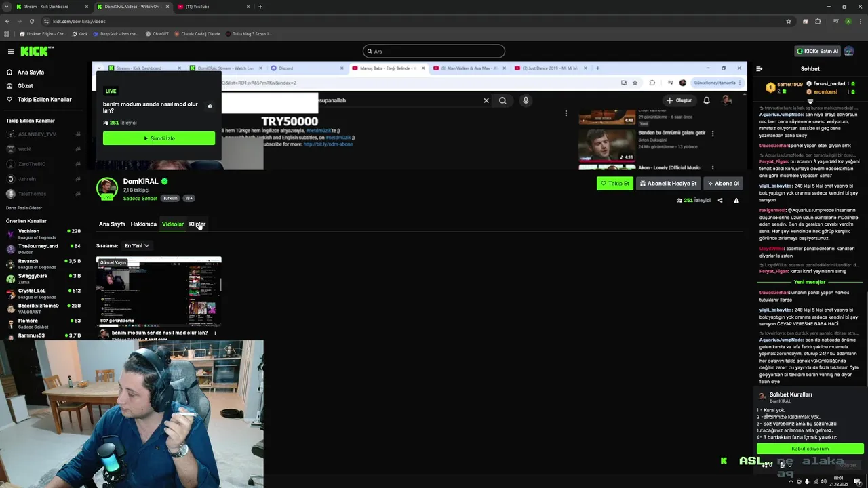Click the KICK logo

click(36, 51)
